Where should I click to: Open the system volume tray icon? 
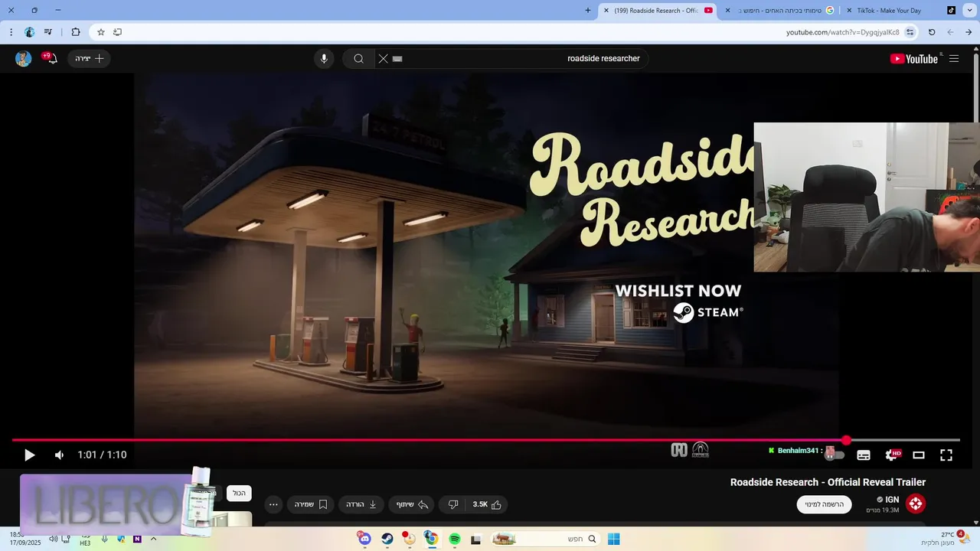53,539
